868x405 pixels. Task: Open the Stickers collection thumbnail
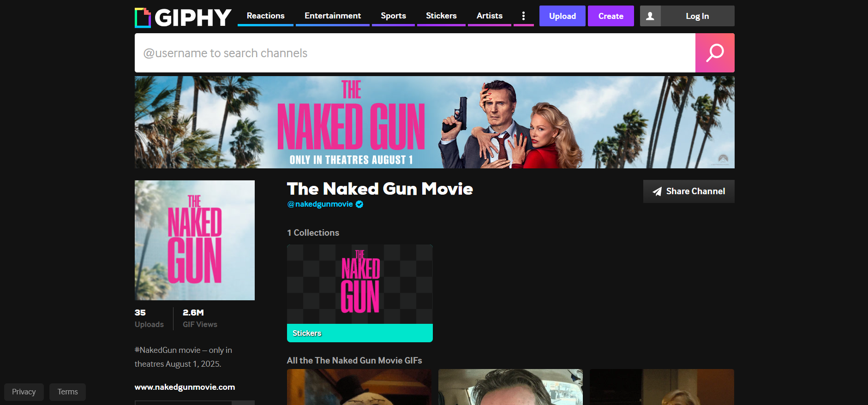pyautogui.click(x=360, y=284)
